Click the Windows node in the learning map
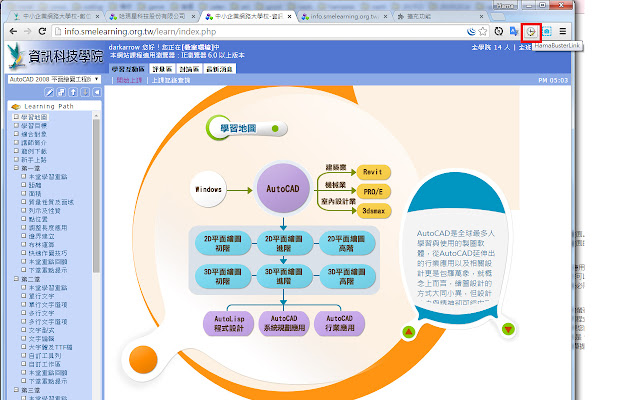The width and height of the screenshot is (640, 400). coord(209,189)
